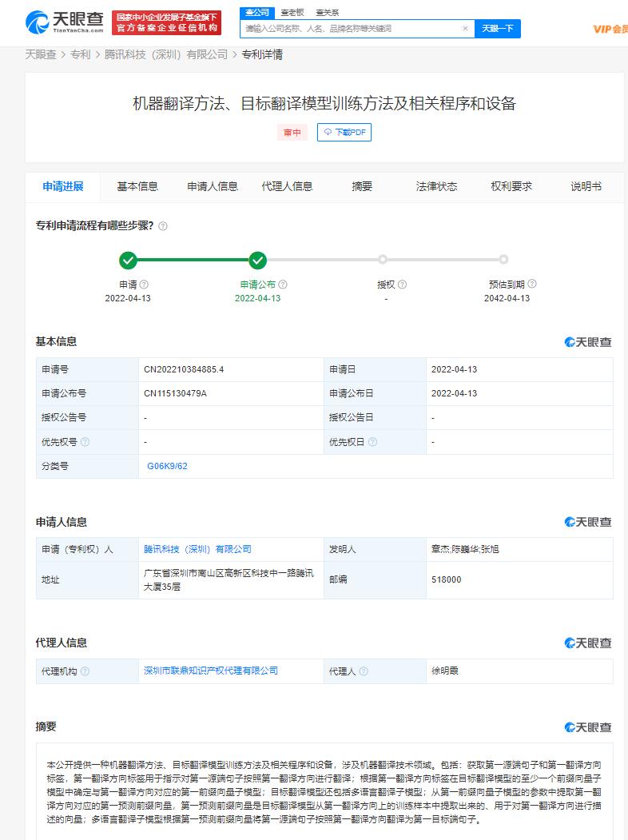The height and width of the screenshot is (840, 628).
Task: Open 腾讯科技（深圳）有限公司 breadcrumb link
Action: pos(166,54)
